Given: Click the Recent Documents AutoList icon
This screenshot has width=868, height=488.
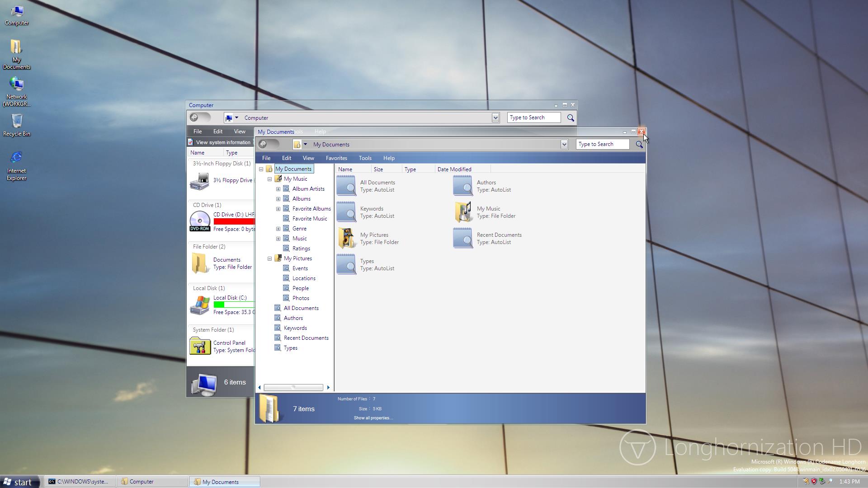Looking at the screenshot, I should point(463,238).
